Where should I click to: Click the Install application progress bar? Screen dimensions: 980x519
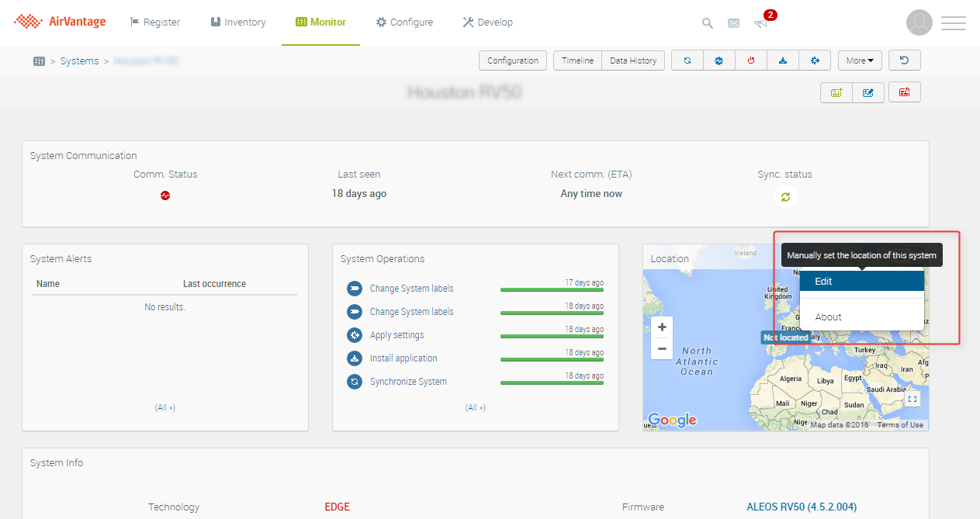(552, 359)
